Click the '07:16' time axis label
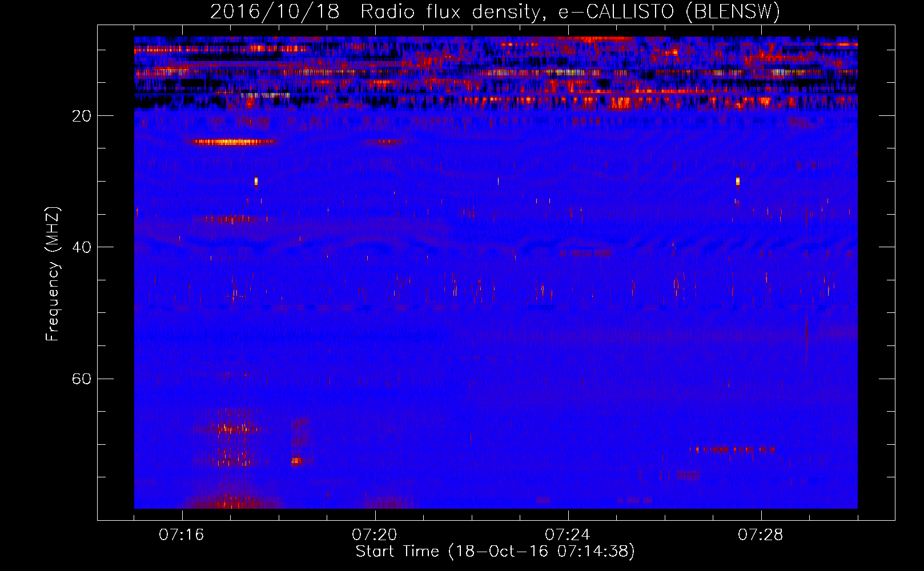Viewport: 924px width, 571px height. pos(182,535)
